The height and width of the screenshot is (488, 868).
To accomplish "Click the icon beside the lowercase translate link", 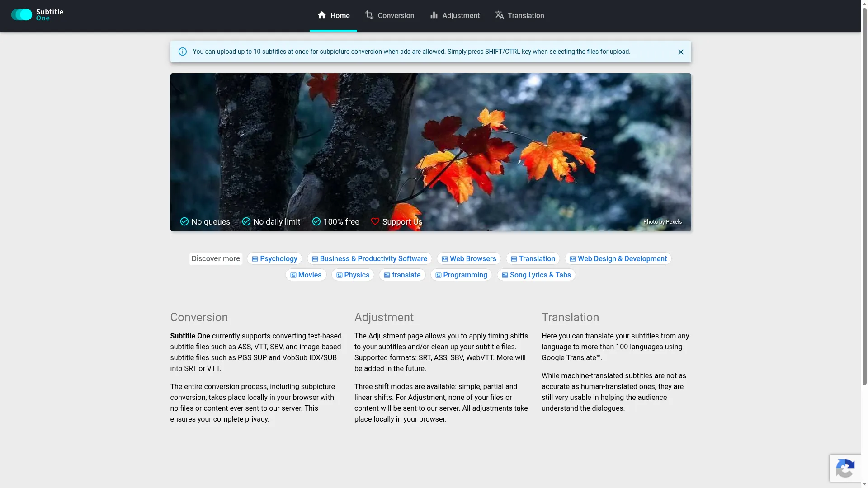I will [x=387, y=275].
